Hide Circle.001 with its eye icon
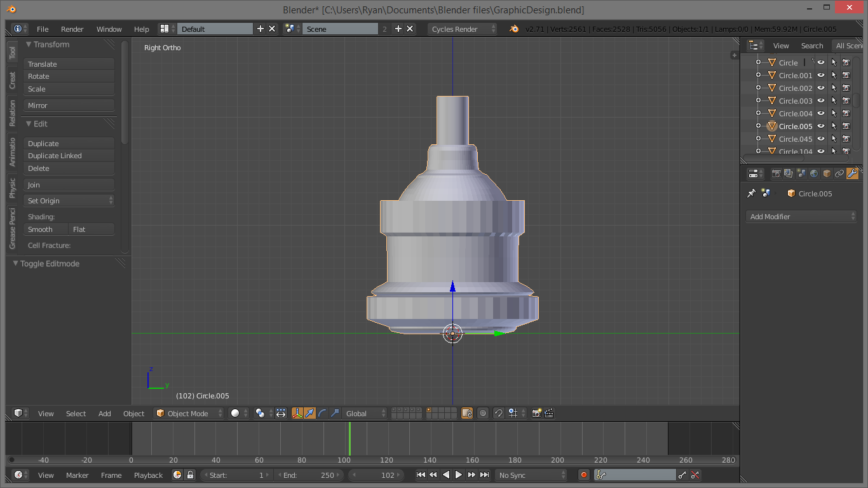The height and width of the screenshot is (488, 868). (820, 75)
